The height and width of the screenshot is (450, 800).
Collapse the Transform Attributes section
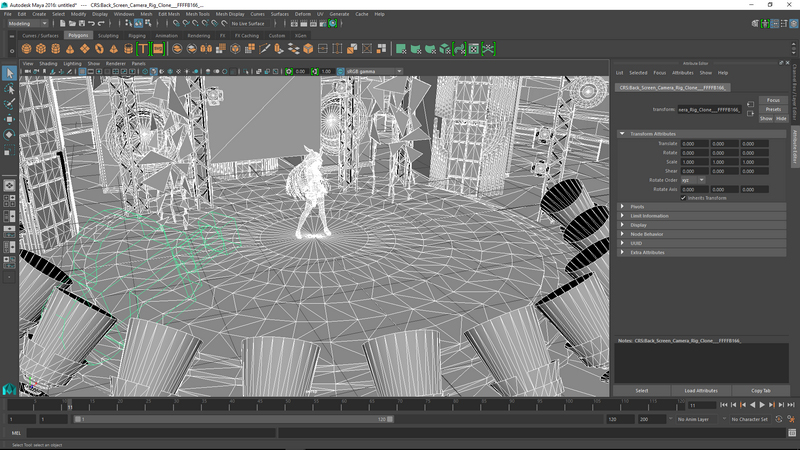(622, 133)
